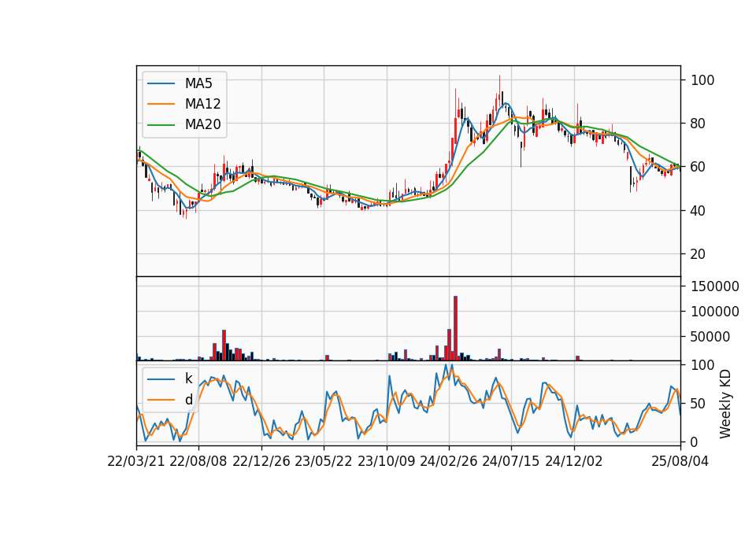Click the price axis label 40
Viewport: 756px width, 543px height.
tap(698, 211)
